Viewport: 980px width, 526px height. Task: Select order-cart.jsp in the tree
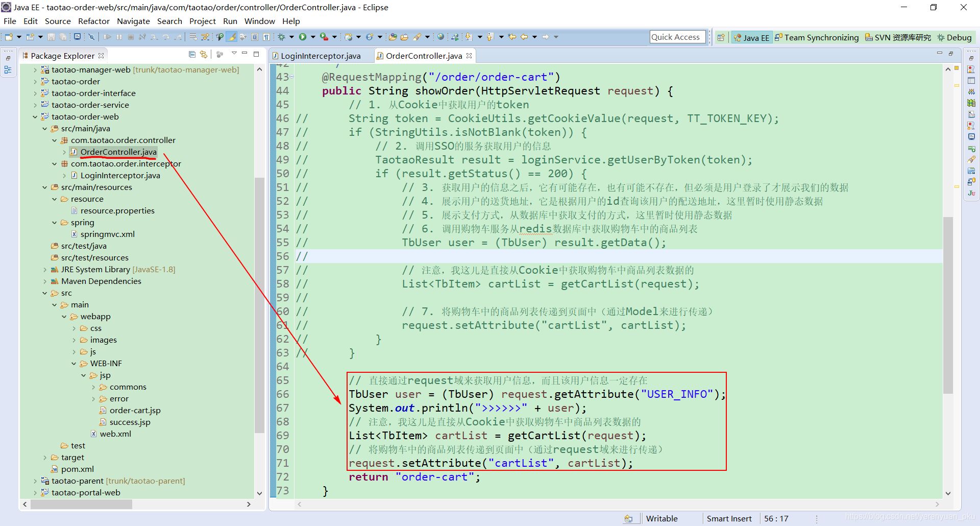135,411
